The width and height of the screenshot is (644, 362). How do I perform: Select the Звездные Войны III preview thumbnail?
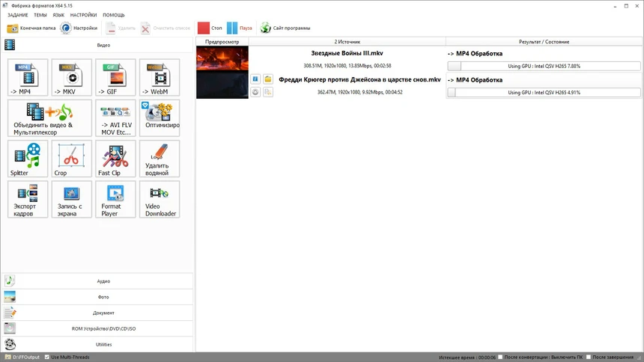tap(222, 58)
